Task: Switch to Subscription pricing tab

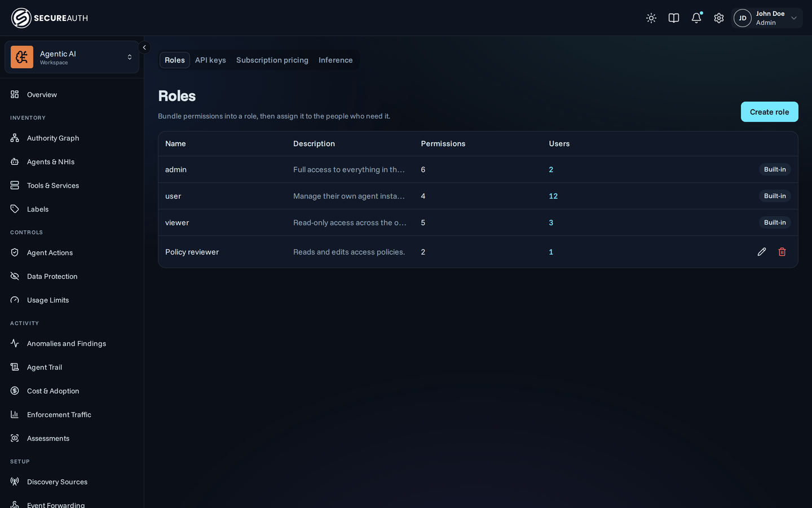Action: pos(272,60)
